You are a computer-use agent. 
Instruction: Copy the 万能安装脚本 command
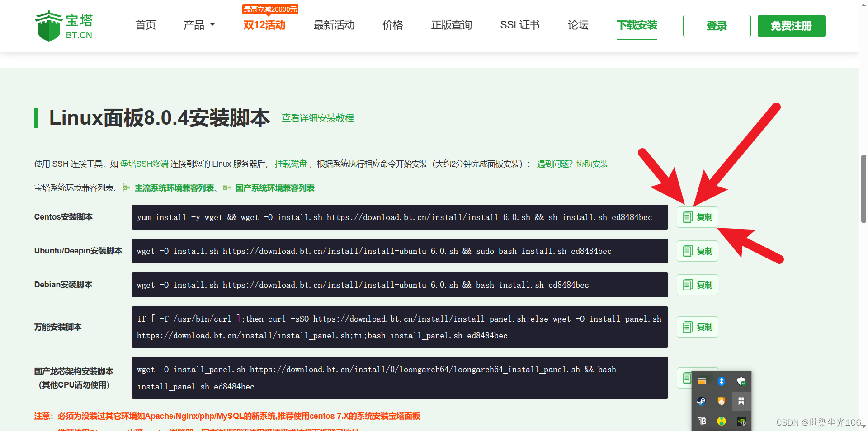(697, 327)
